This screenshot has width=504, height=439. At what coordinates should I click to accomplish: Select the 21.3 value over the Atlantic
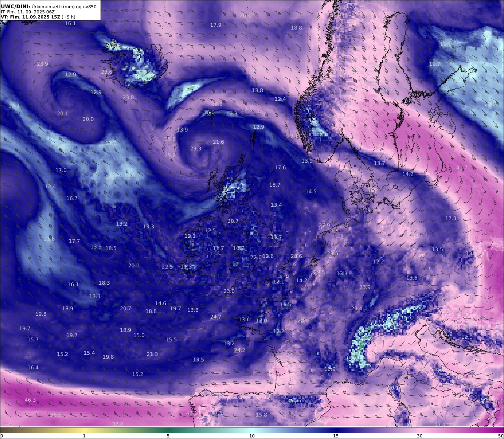tap(152, 354)
